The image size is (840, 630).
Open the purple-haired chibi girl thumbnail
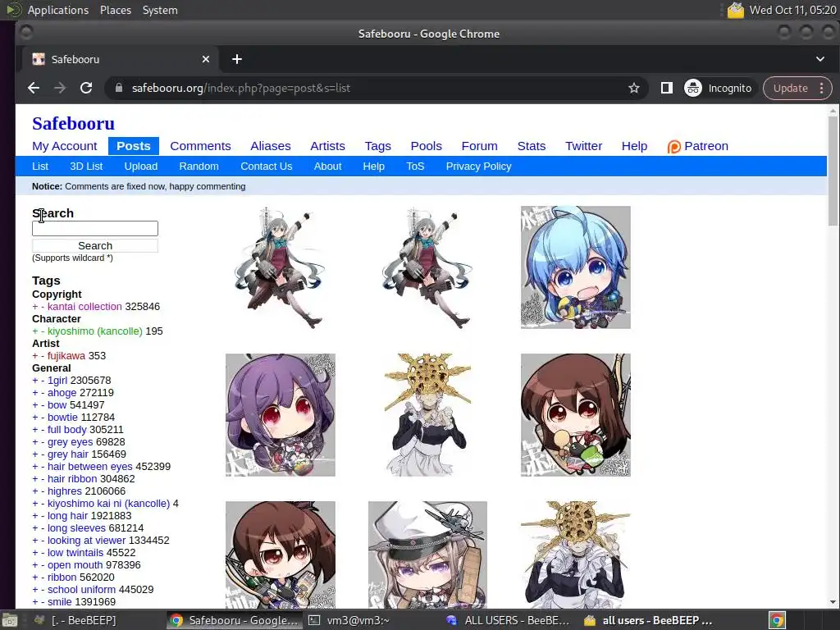pyautogui.click(x=281, y=415)
